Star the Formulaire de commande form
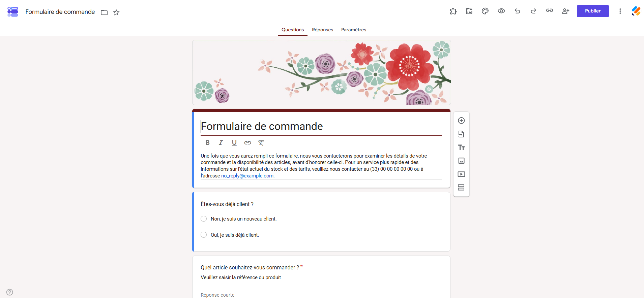Screen dimensions: 644x298 click(x=116, y=12)
